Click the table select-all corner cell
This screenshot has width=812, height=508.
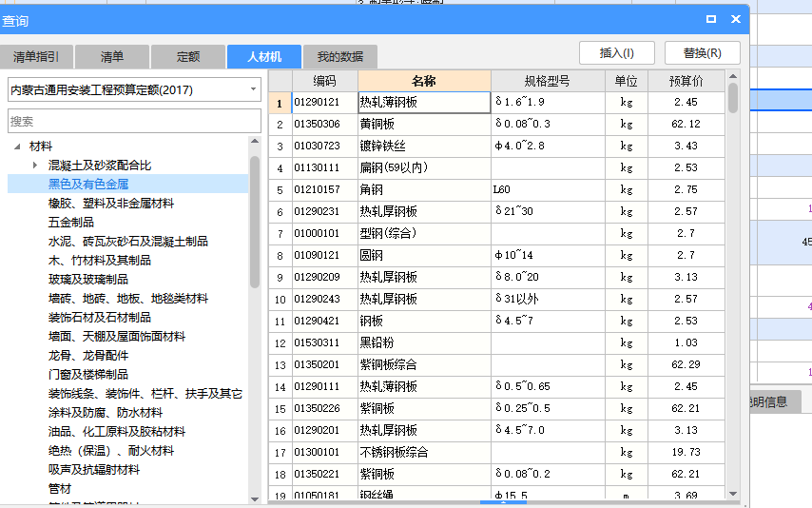(x=280, y=81)
